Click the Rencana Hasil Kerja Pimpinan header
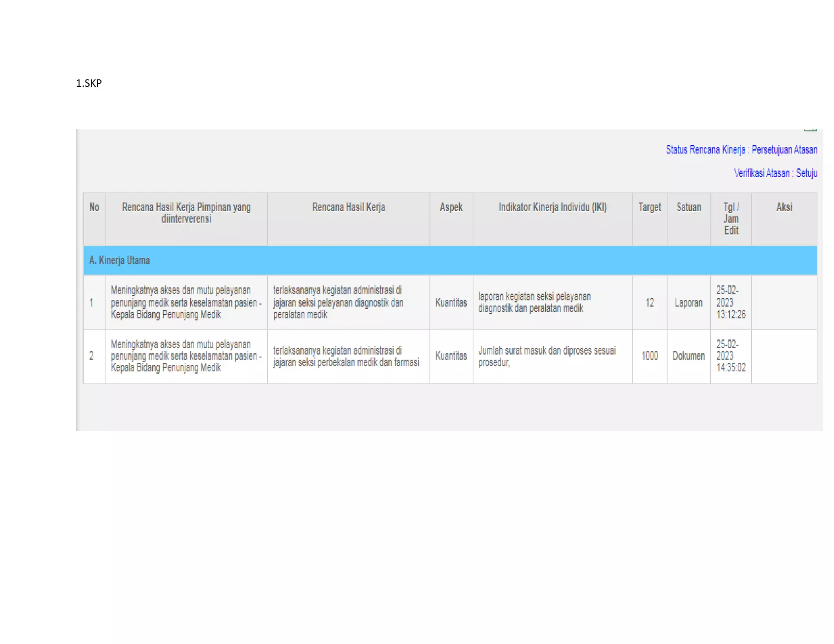834x644 pixels. [x=186, y=213]
